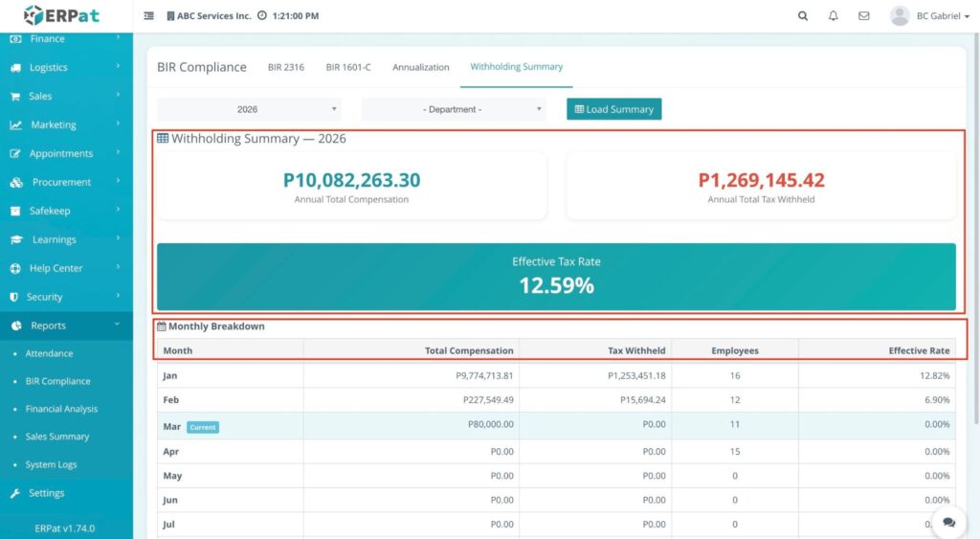Open the notifications bell icon
The height and width of the screenshot is (539, 980).
833,16
